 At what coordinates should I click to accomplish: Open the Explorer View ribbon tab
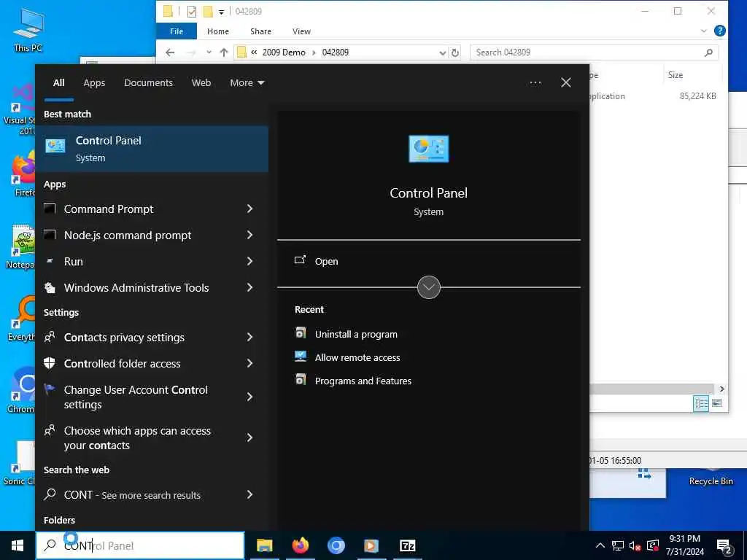pyautogui.click(x=301, y=31)
